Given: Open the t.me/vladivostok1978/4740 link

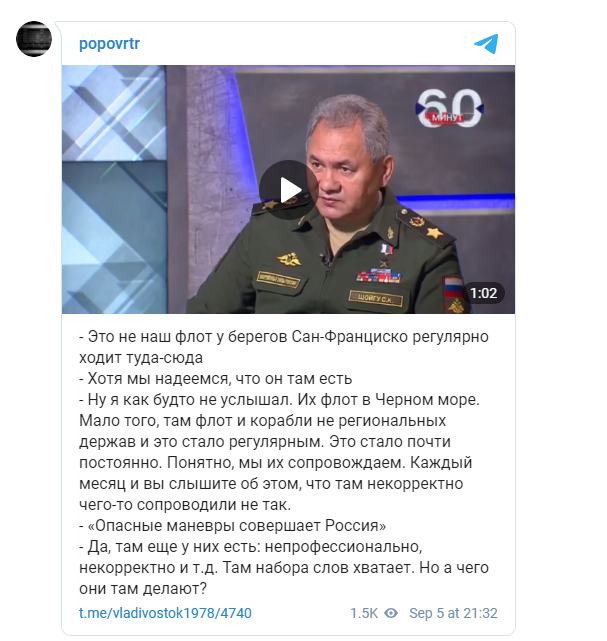Looking at the screenshot, I should [x=165, y=613].
